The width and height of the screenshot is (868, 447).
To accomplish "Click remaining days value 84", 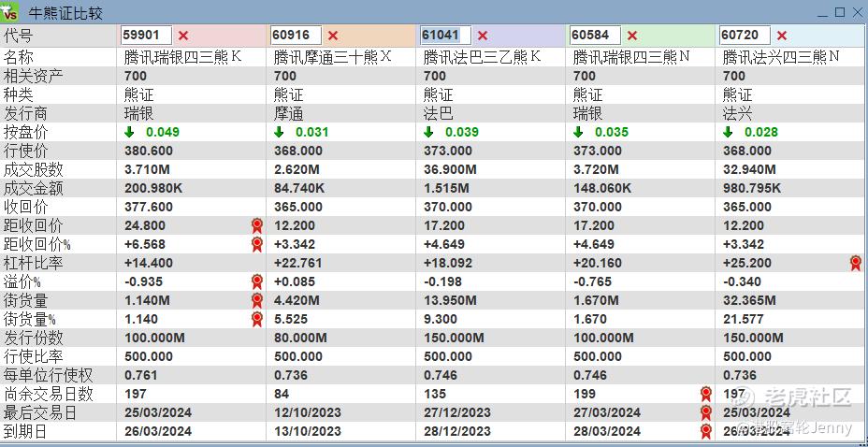I will [282, 394].
